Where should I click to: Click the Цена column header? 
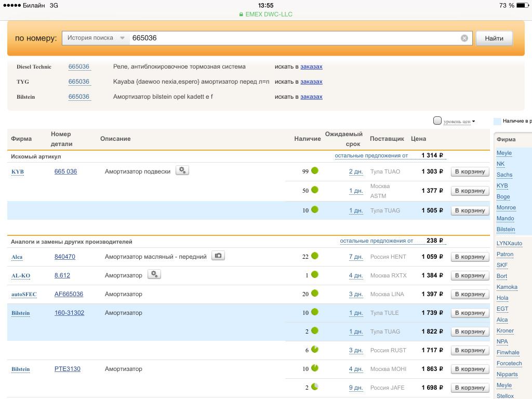point(418,139)
